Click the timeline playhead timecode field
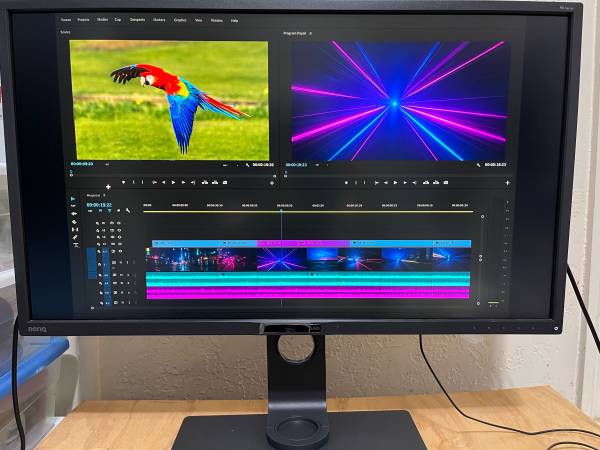 [98, 204]
